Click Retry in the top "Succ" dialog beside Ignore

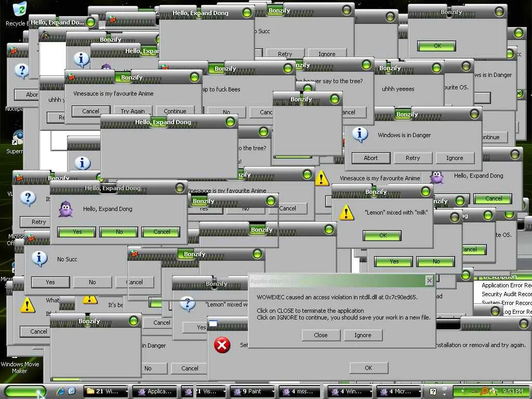pyautogui.click(x=285, y=54)
